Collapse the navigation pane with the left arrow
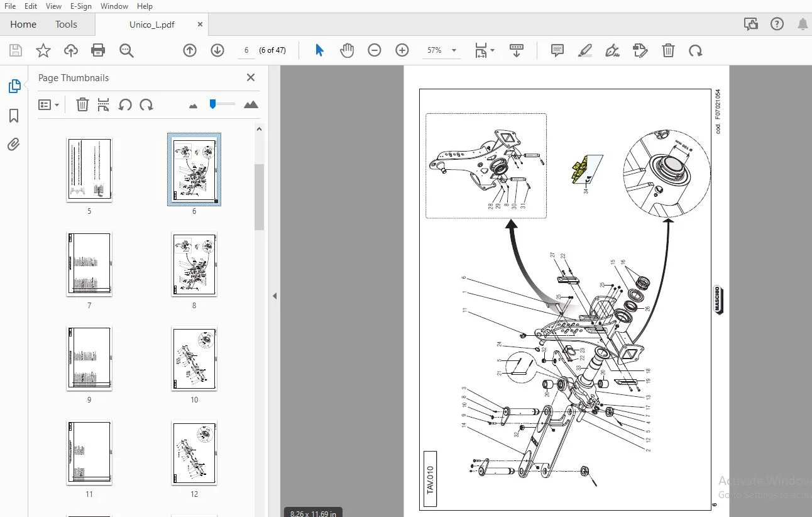The width and height of the screenshot is (812, 517). click(x=275, y=296)
